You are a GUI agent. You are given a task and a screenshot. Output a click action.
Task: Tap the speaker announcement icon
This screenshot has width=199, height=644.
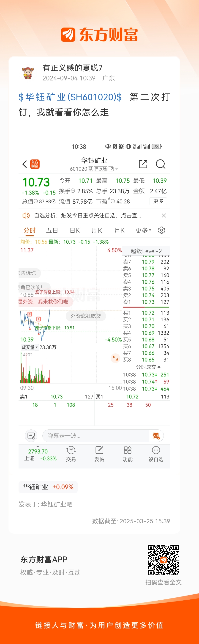pos(26,216)
